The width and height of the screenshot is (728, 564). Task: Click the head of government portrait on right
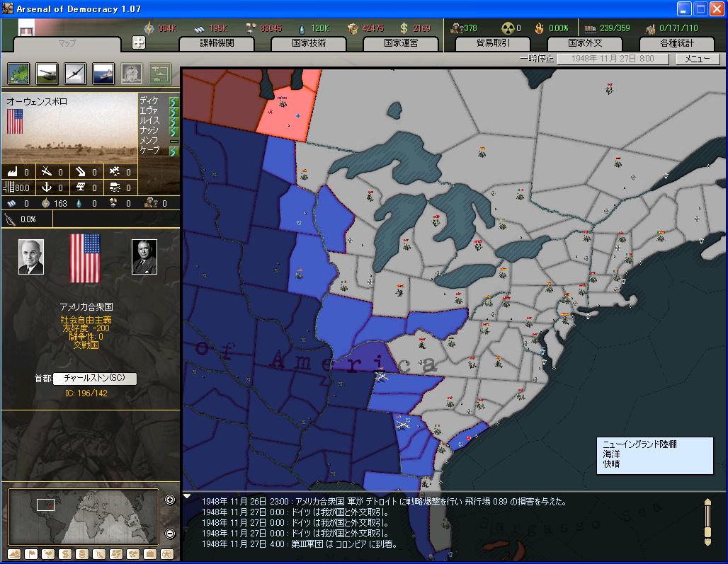click(144, 257)
